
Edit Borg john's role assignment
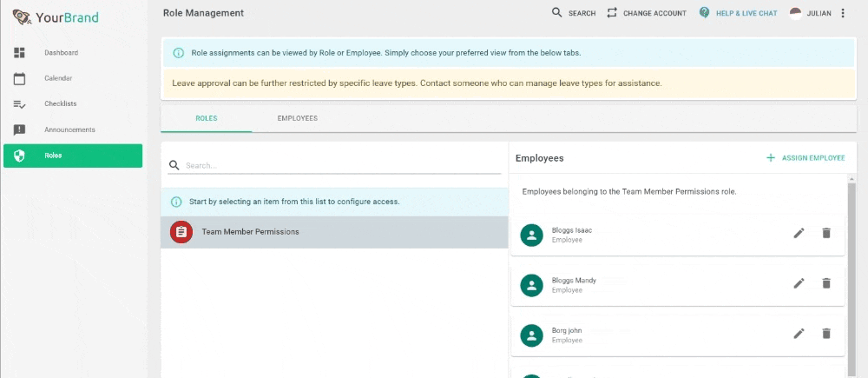pyautogui.click(x=799, y=334)
